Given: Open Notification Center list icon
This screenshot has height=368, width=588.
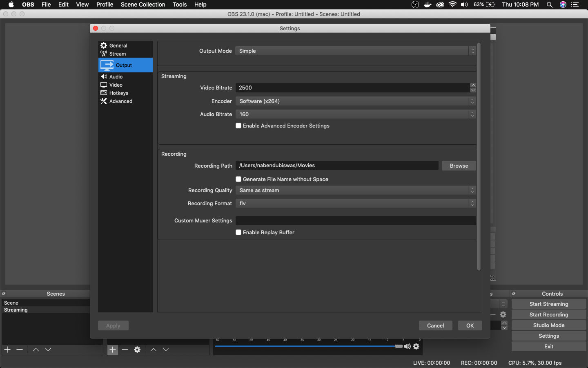Looking at the screenshot, I should coord(575,4).
